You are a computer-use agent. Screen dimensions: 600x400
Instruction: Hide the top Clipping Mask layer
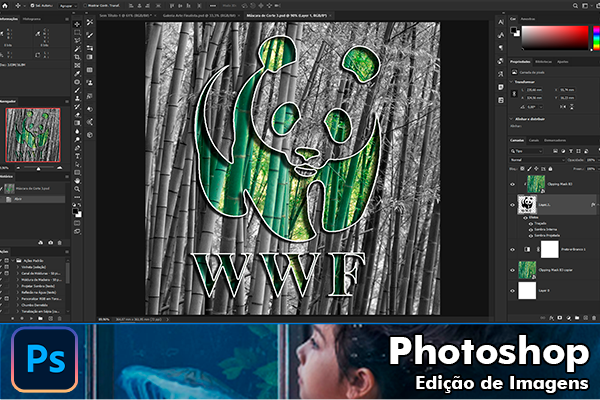(512, 184)
